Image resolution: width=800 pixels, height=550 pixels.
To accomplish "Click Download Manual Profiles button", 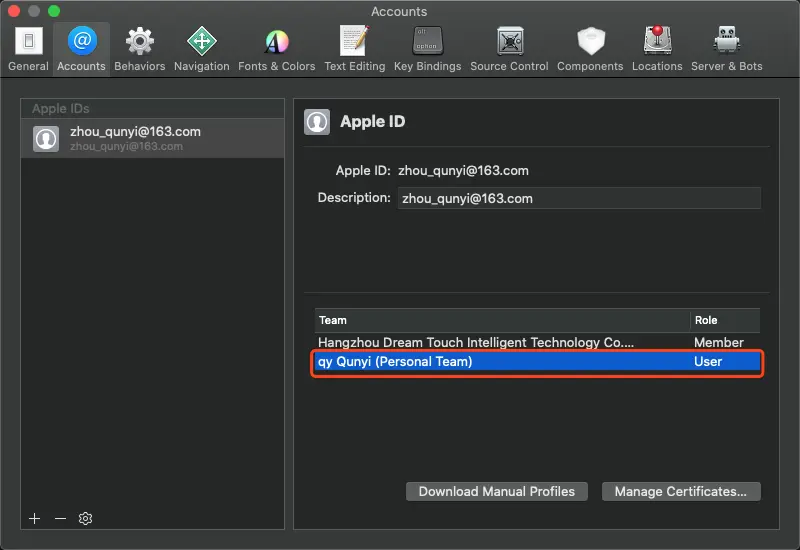I will 496,491.
